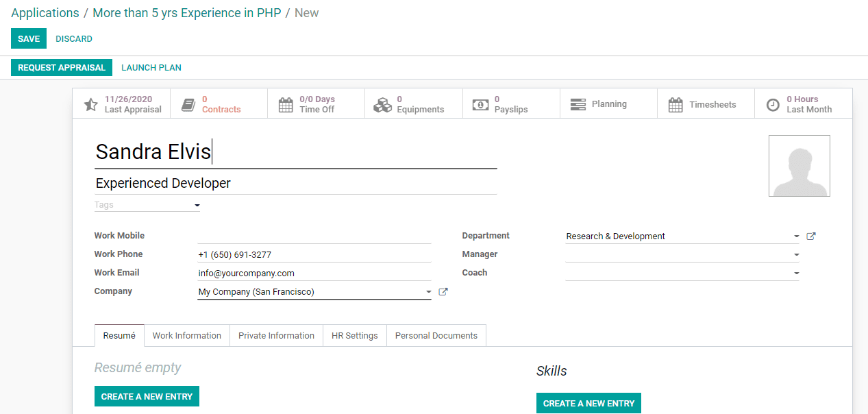Expand the Tags dropdown
868x414 pixels.
(x=197, y=205)
